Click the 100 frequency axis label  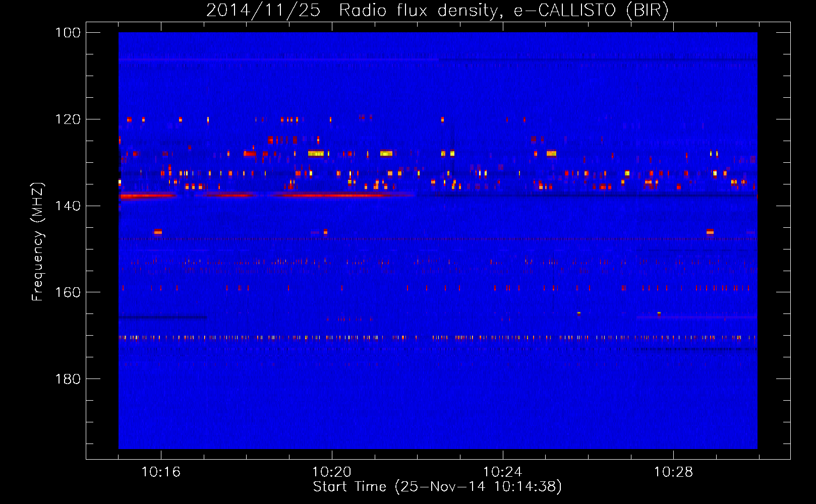[68, 33]
